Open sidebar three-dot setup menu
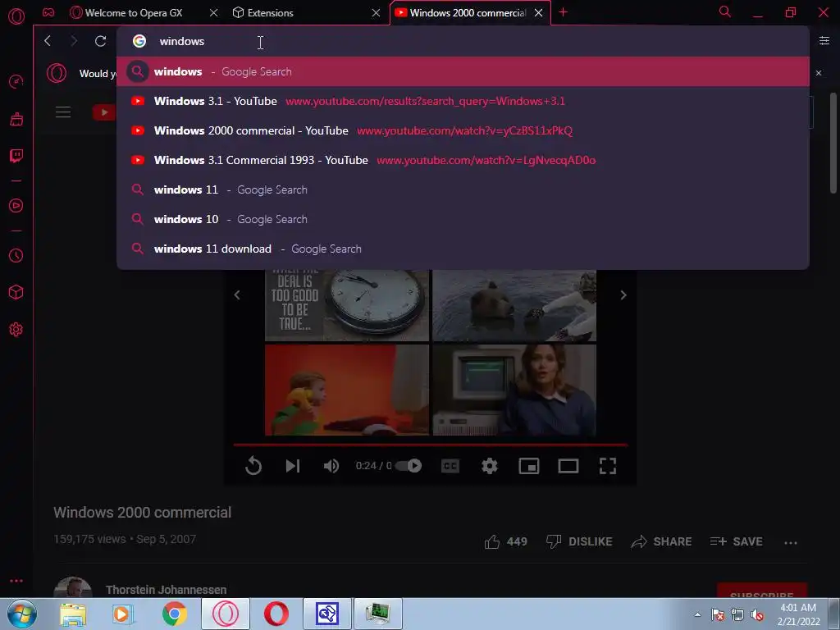 click(16, 581)
